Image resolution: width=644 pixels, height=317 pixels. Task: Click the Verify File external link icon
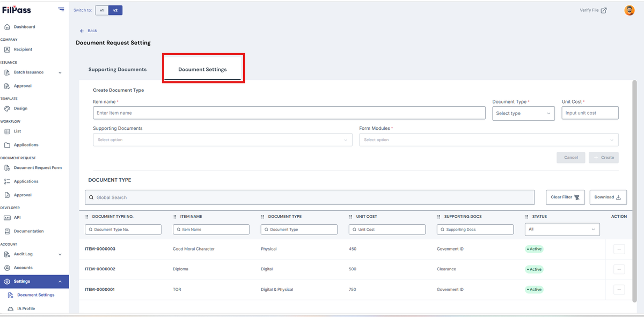click(604, 10)
